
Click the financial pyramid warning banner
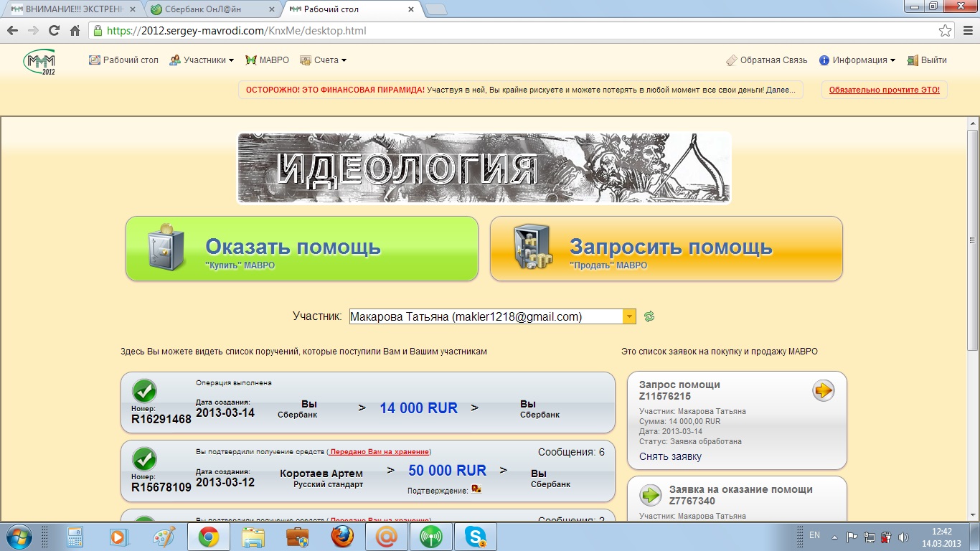520,90
